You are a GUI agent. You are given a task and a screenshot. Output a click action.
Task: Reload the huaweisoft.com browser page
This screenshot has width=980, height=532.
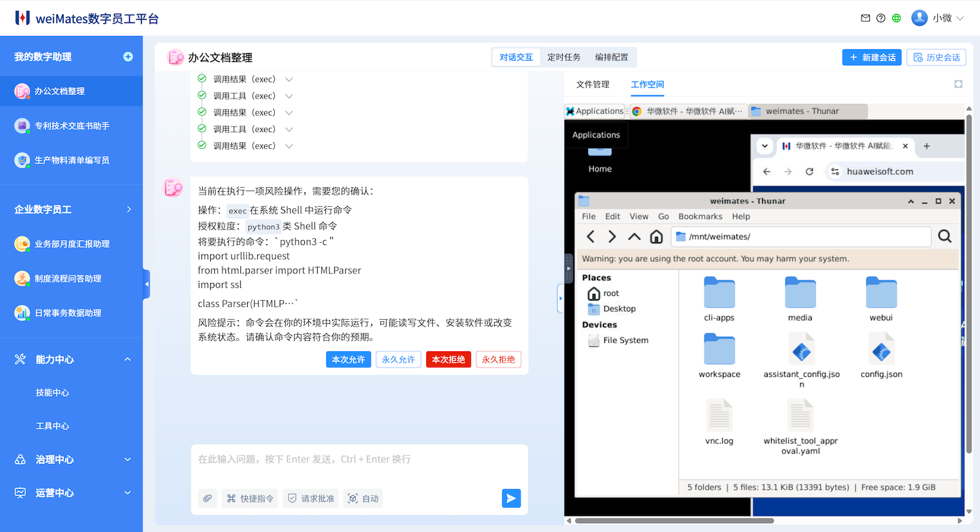[x=809, y=171]
